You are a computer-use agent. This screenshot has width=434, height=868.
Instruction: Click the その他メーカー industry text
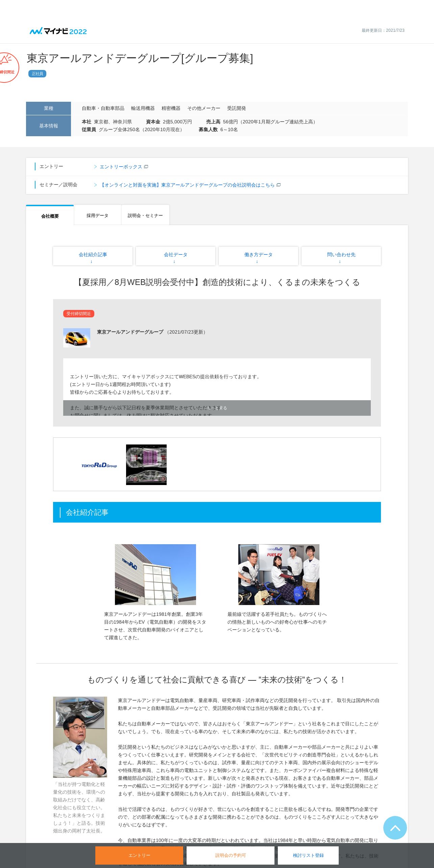click(204, 108)
